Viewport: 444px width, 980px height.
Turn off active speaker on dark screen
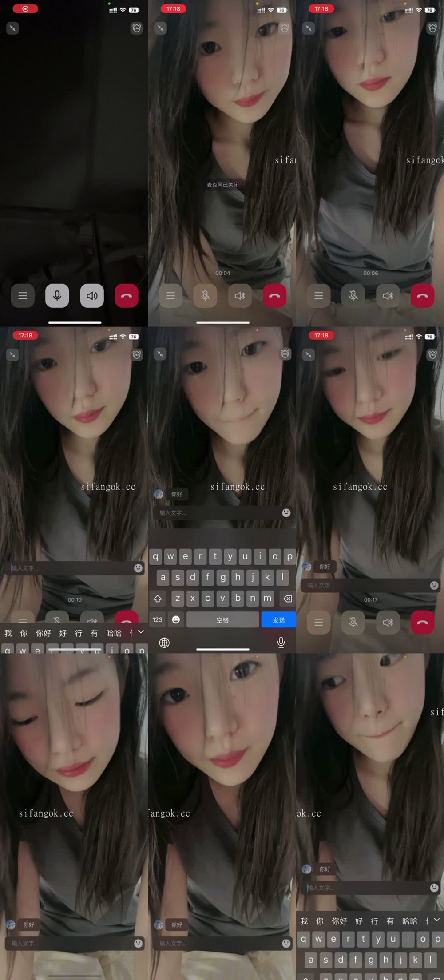pos(92,295)
